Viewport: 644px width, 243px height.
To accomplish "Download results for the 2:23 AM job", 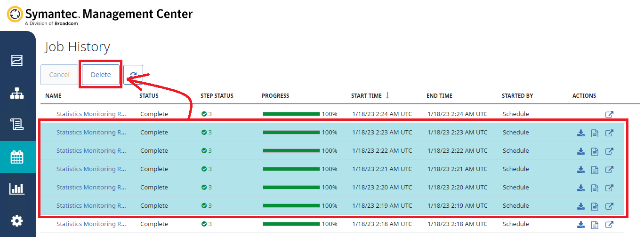I will pos(581,133).
